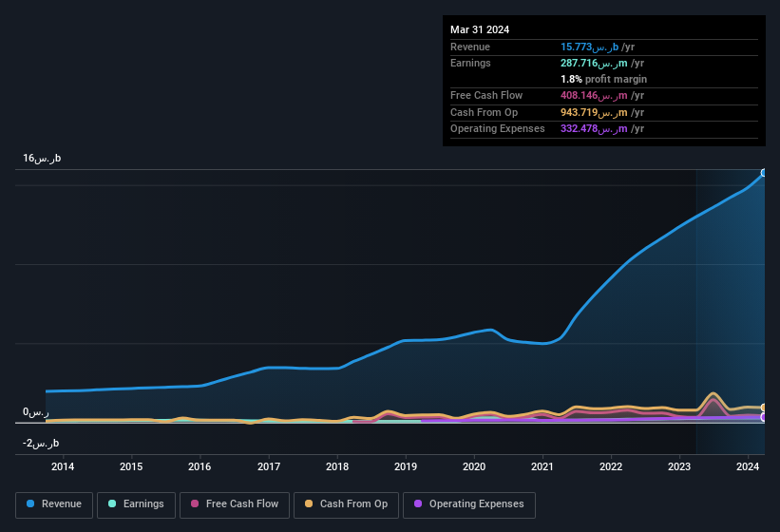This screenshot has width=780, height=532.
Task: Click the orange Cash From Op endpoint marker
Action: (x=764, y=408)
